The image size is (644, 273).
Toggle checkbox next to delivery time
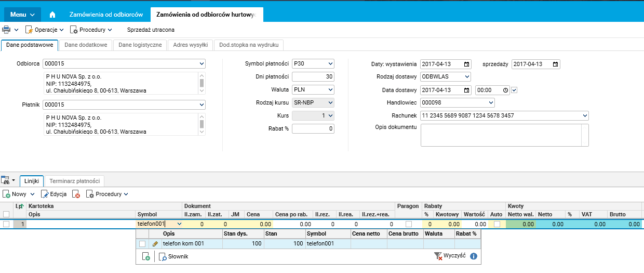coord(514,90)
